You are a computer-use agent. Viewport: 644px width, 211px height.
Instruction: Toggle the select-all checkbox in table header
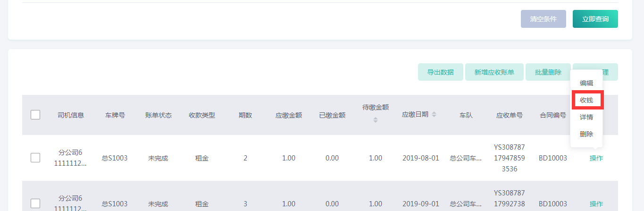tap(35, 115)
